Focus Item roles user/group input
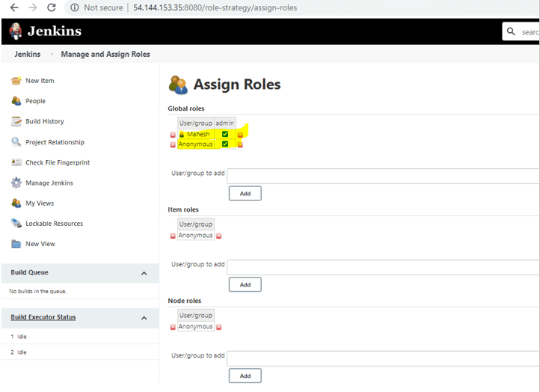 pos(383,267)
